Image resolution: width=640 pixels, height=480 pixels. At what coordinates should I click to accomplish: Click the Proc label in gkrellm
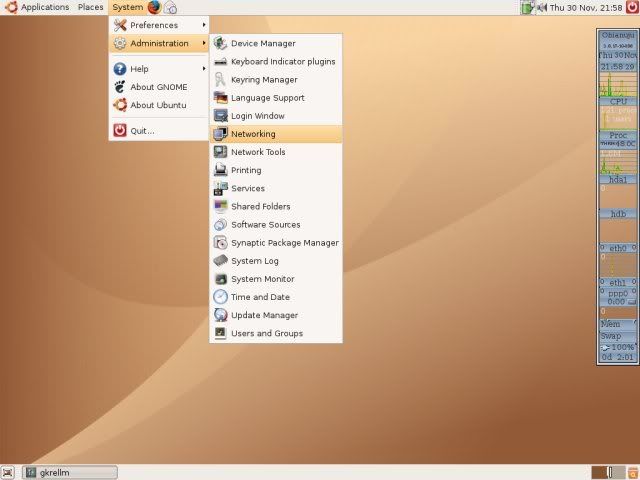coord(618,135)
